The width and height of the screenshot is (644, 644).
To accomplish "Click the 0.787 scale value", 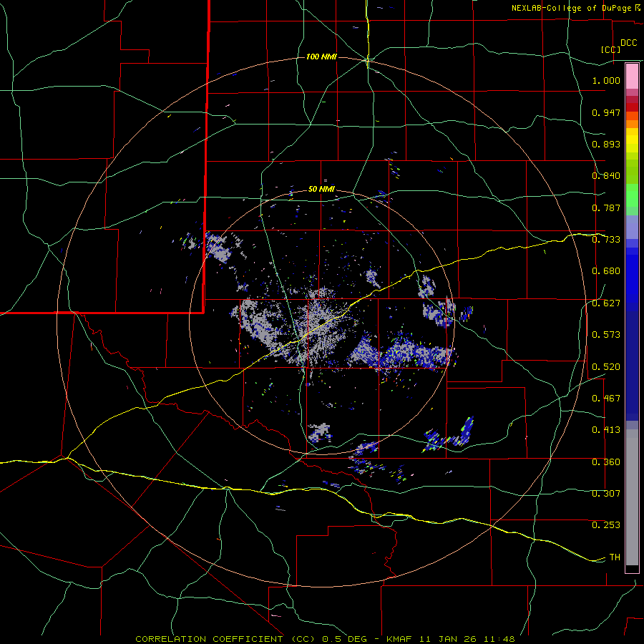I will tap(606, 208).
